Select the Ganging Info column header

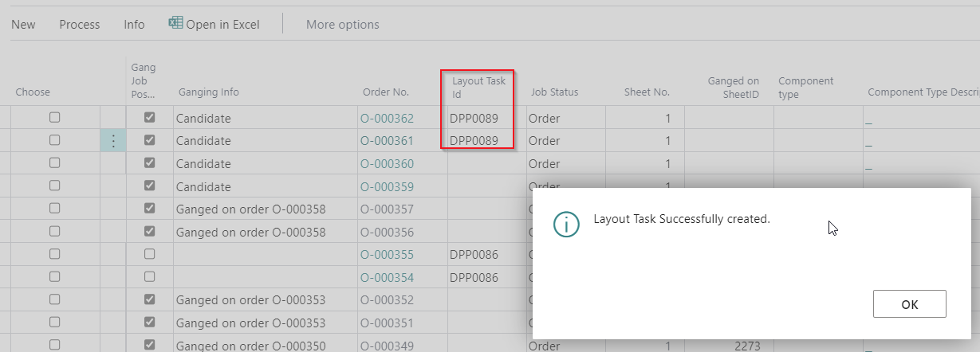coord(208,92)
